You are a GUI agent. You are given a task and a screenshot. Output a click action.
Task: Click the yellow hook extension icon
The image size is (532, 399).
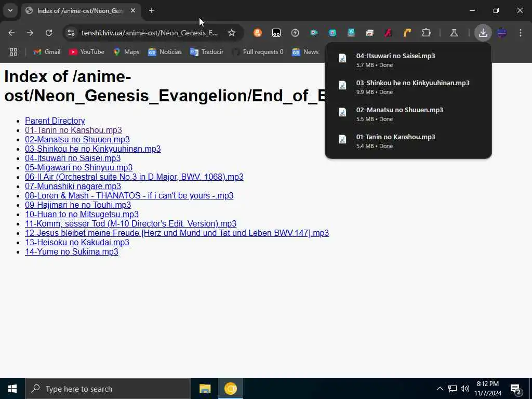(x=407, y=33)
